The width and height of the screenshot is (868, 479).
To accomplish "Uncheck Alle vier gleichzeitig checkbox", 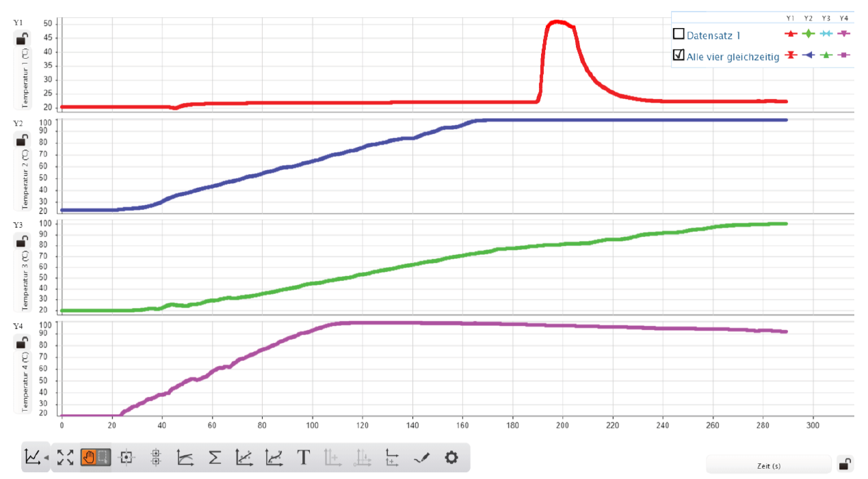I will (679, 55).
